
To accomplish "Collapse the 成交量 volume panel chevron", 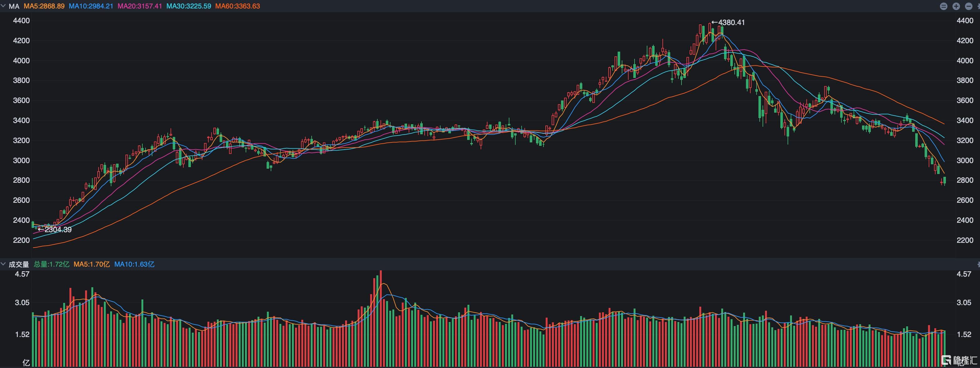I will (3, 264).
